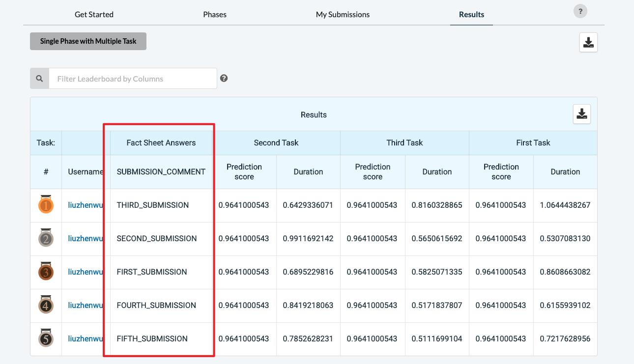This screenshot has width=634, height=364.
Task: Go to the My Submissions tab
Action: tap(343, 14)
